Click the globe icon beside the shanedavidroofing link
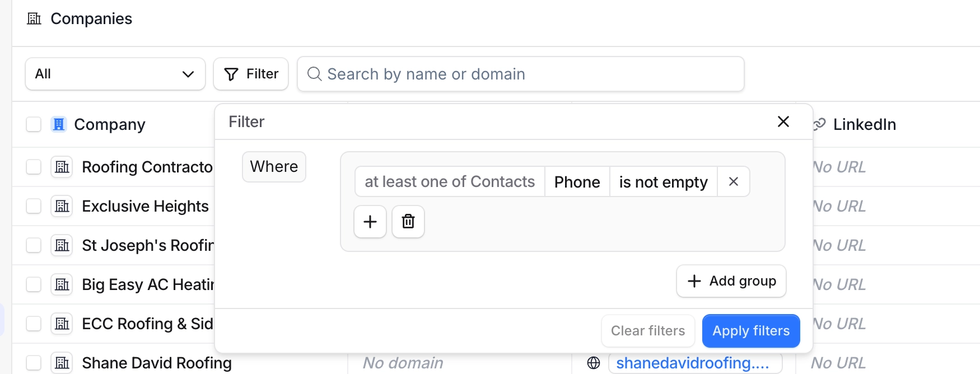The width and height of the screenshot is (980, 374). tap(594, 363)
